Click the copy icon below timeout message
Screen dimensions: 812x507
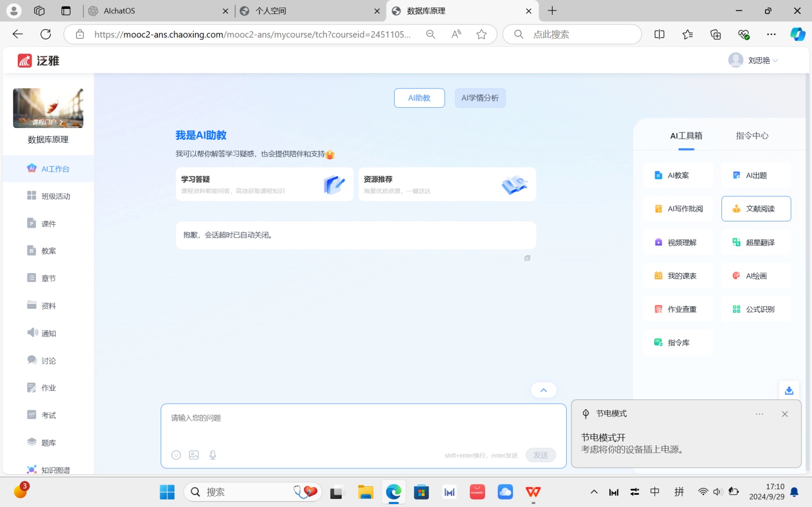[x=527, y=258]
